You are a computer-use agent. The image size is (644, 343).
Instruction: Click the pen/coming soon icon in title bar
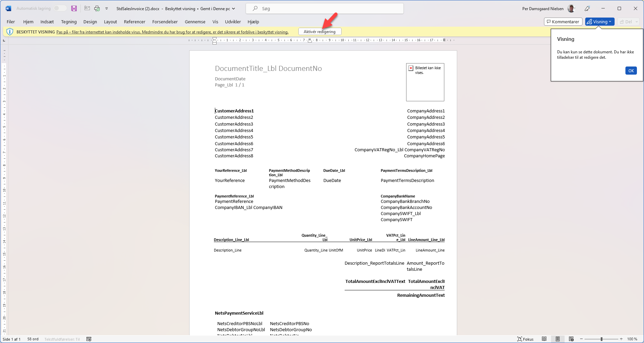coord(588,8)
